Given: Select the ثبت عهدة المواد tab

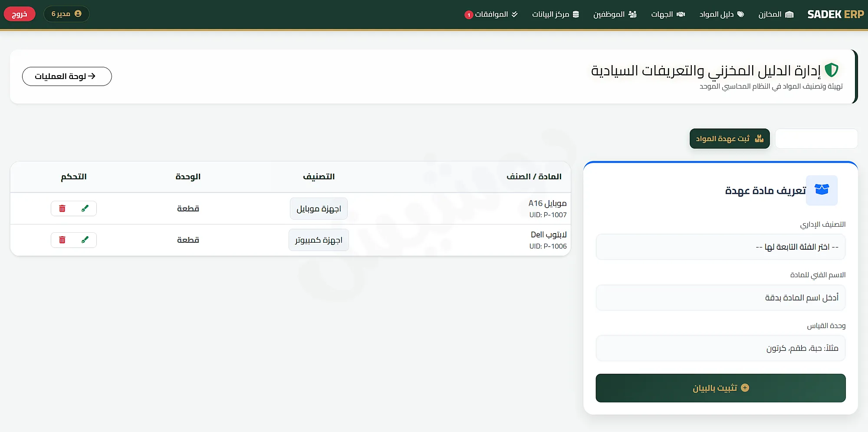Looking at the screenshot, I should tap(730, 139).
